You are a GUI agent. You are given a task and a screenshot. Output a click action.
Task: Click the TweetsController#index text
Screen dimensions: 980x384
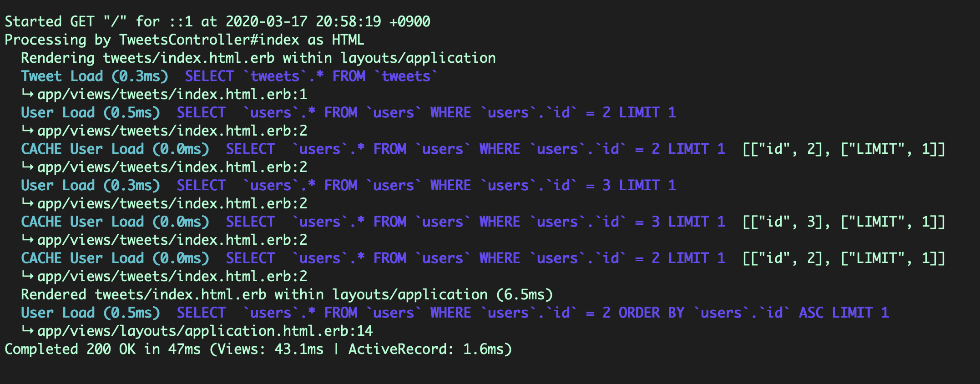pos(209,40)
